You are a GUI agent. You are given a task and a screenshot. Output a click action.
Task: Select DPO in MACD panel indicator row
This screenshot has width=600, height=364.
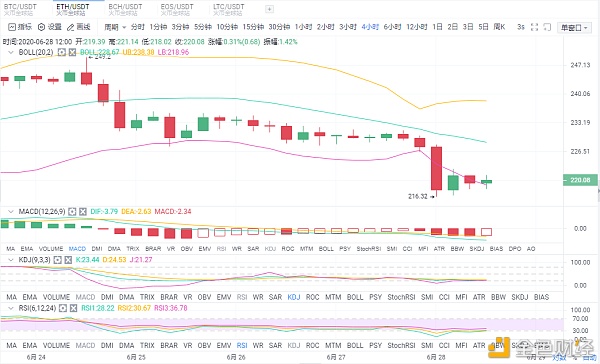515,249
